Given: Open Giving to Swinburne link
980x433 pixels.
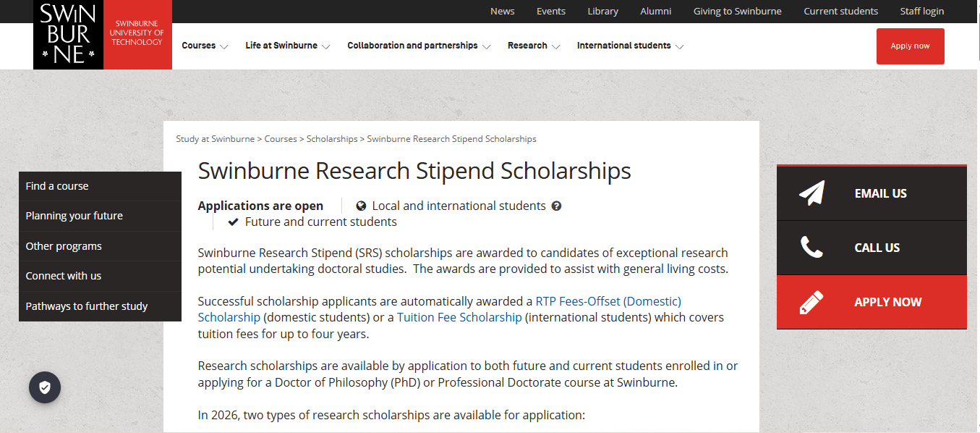Looking at the screenshot, I should [x=738, y=11].
